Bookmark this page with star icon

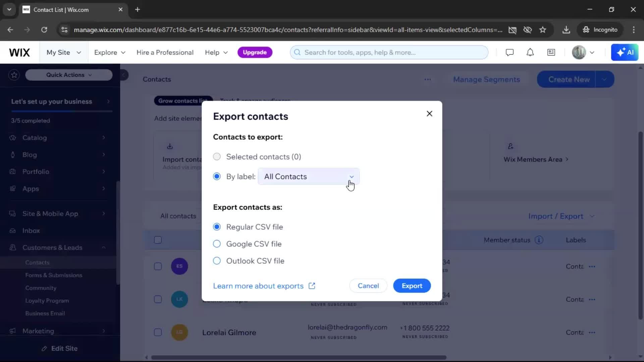pyautogui.click(x=543, y=30)
